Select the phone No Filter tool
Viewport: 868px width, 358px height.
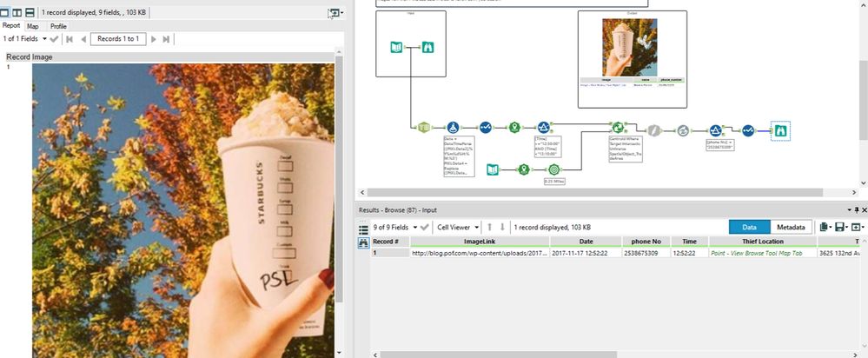click(x=715, y=130)
